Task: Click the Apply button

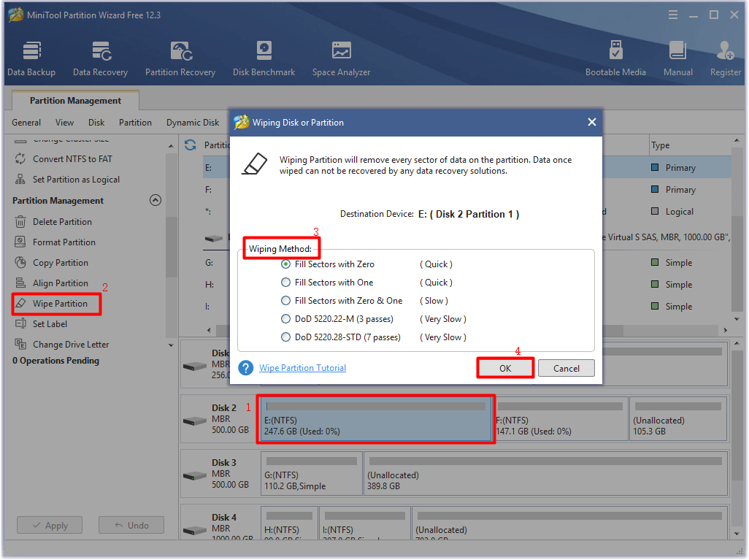Action: tap(50, 525)
